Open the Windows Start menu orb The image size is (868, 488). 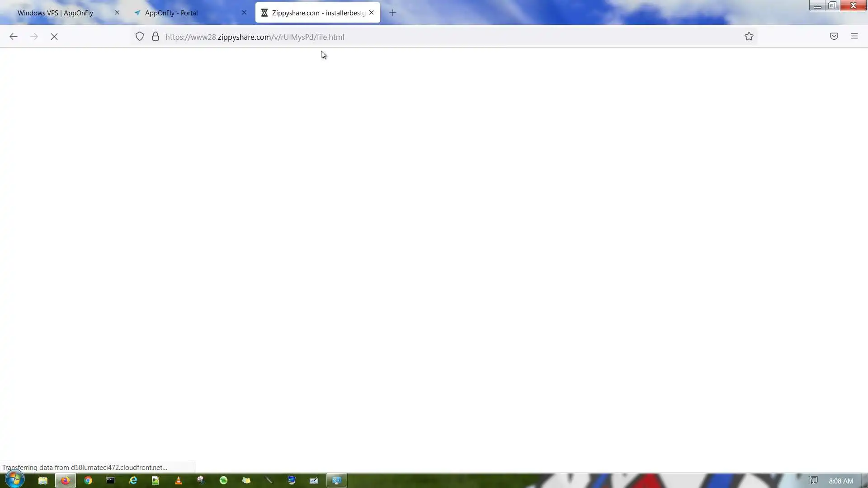point(14,479)
